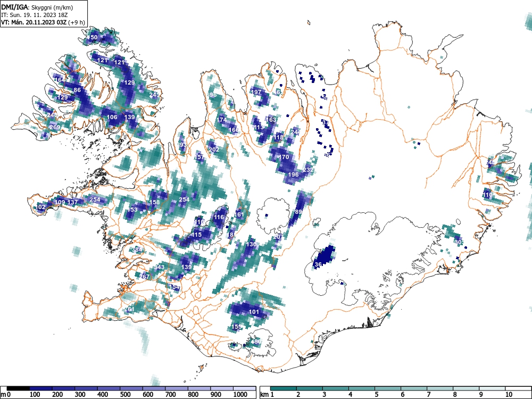Click the 197 visibility value
Screen dimensions: 532x399
click(256, 92)
